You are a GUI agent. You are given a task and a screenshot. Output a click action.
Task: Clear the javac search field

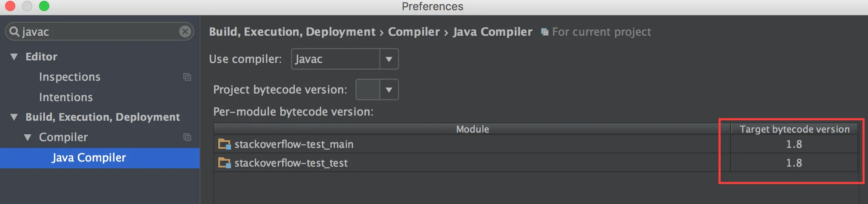tap(185, 31)
